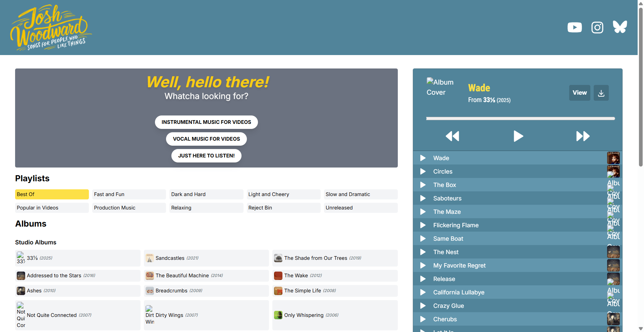Select the Slow and Dramatic playlist
This screenshot has height=332, width=644.
coord(361,194)
